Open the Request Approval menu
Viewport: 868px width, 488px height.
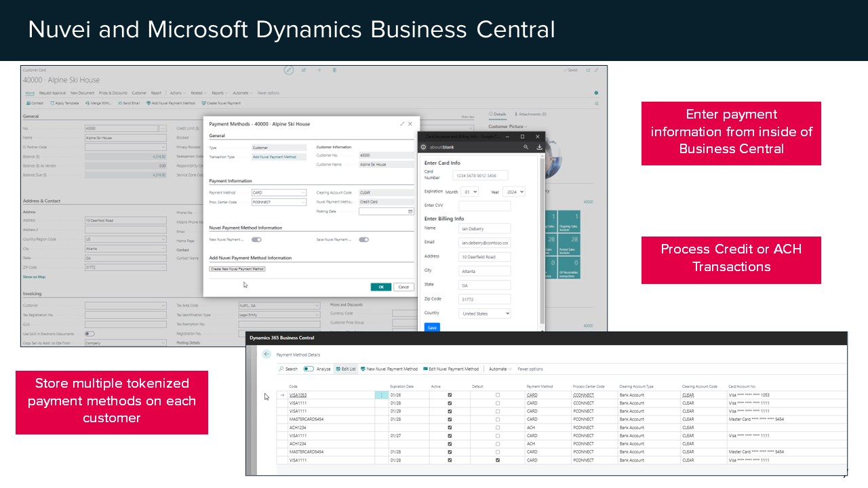53,93
